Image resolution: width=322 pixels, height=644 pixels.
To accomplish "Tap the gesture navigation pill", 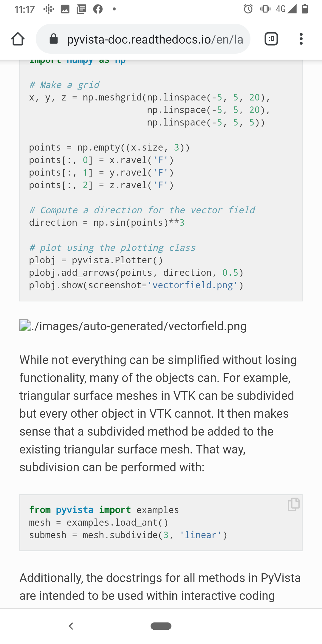I will [x=161, y=626].
